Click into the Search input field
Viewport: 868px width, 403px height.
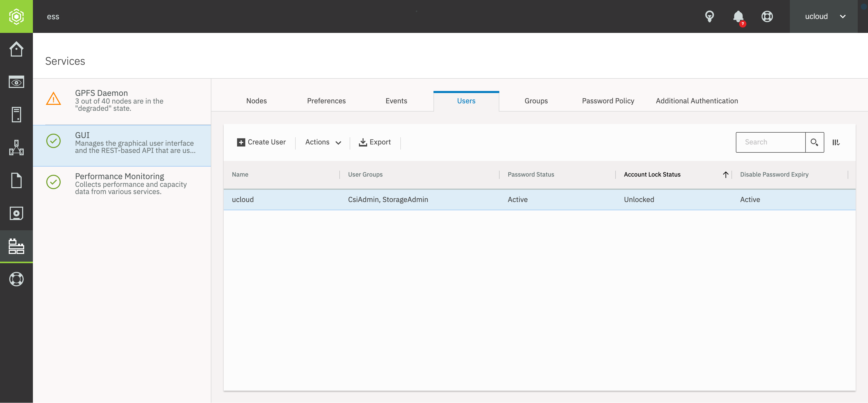pos(770,142)
